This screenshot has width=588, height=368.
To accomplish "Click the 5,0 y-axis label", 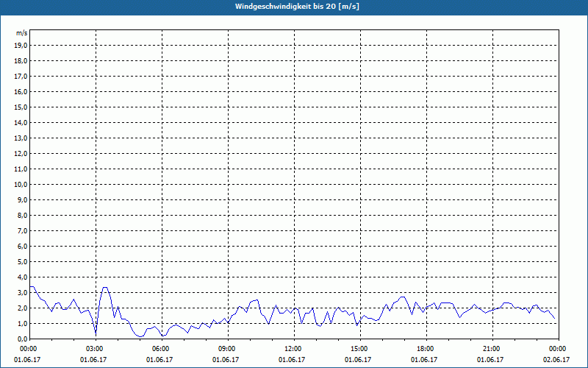I will (23, 261).
